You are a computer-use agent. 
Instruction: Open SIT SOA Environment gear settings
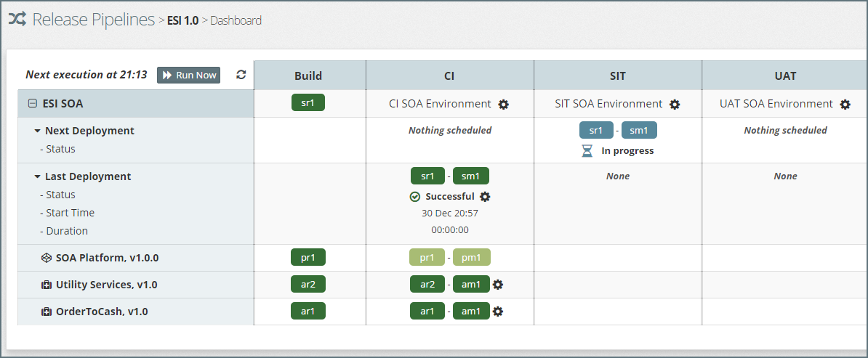(675, 105)
